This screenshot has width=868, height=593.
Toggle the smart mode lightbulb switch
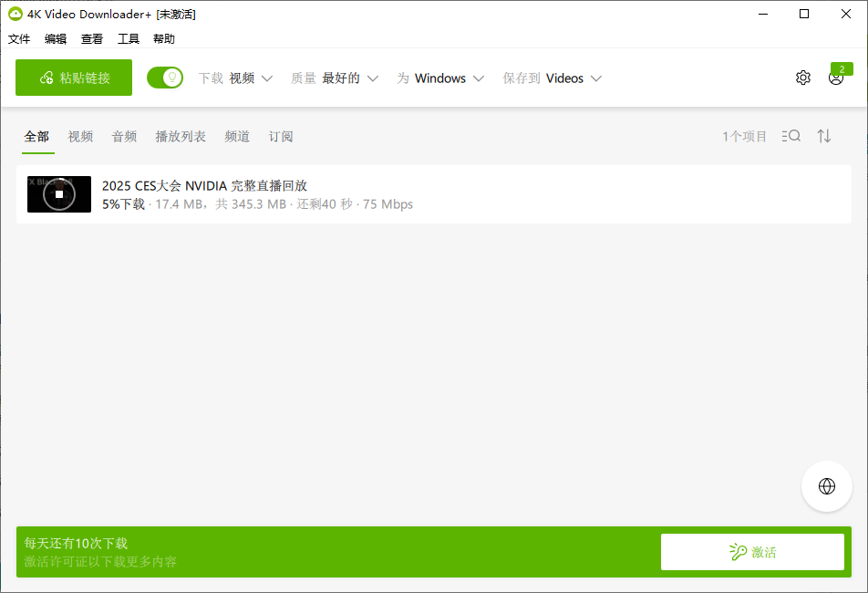tap(165, 78)
